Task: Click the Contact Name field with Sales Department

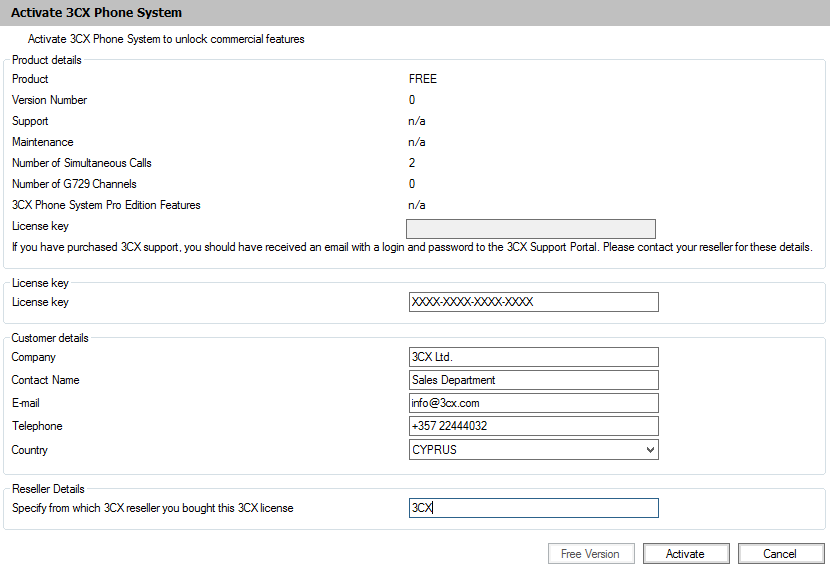Action: point(534,380)
